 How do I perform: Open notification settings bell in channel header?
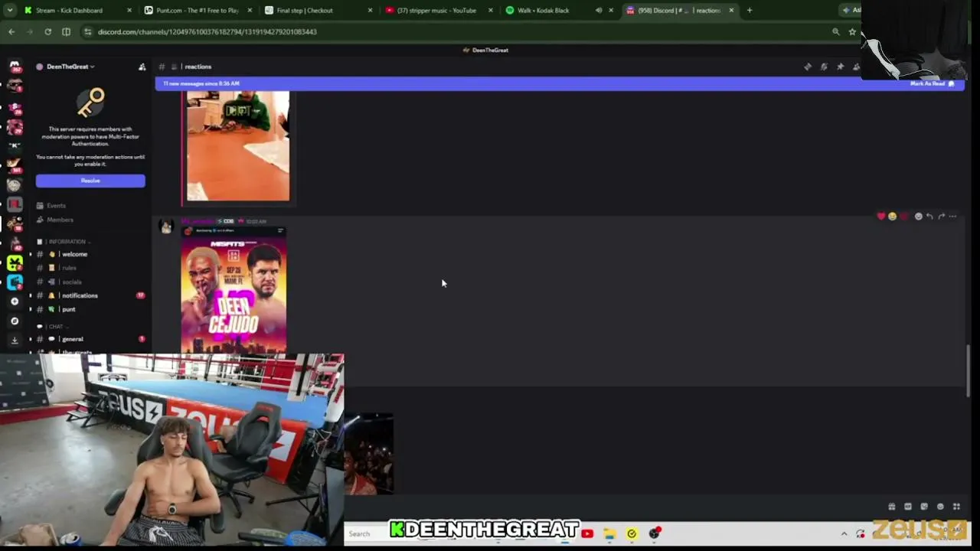(824, 67)
